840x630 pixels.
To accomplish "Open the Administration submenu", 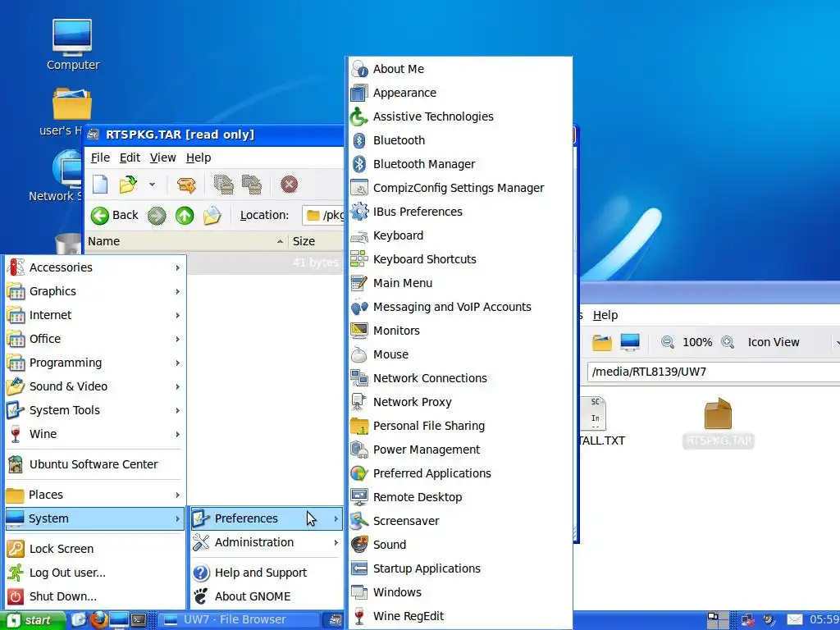I will [267, 542].
